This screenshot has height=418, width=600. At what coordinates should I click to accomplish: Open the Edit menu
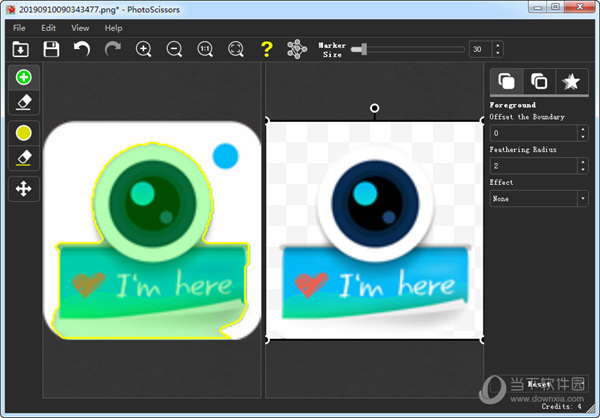click(49, 28)
